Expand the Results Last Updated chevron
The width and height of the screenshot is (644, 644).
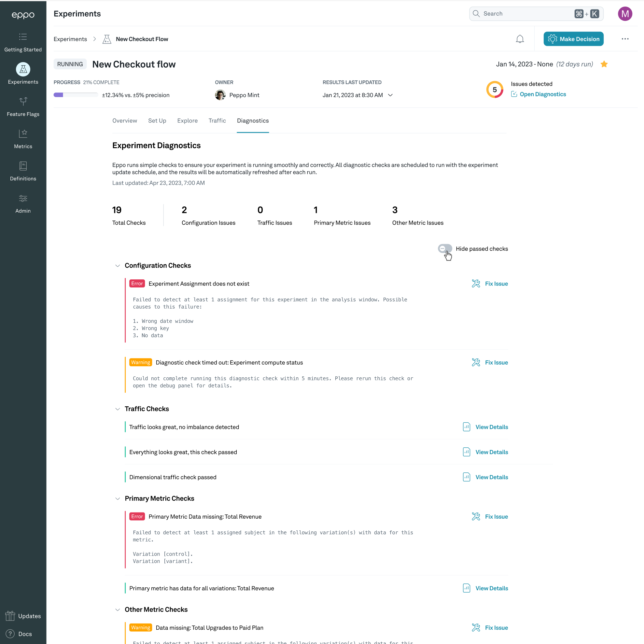click(390, 95)
